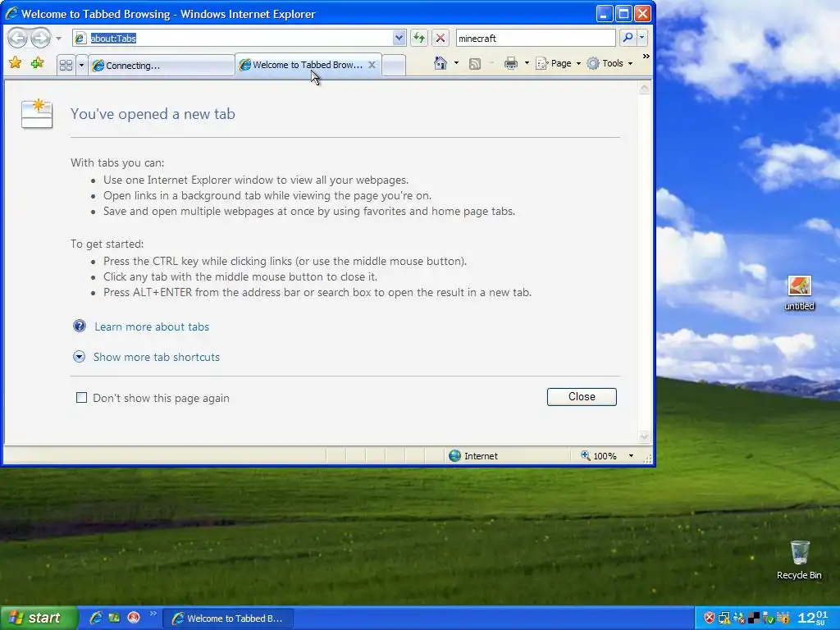Screen dimensions: 840x630
Task: Open a new blank tab
Action: click(x=394, y=66)
